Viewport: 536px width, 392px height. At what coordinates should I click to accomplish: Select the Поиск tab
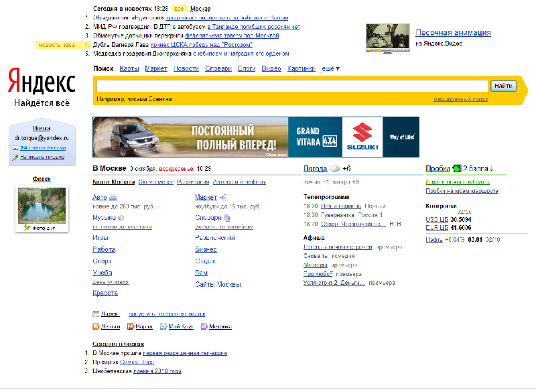point(103,69)
